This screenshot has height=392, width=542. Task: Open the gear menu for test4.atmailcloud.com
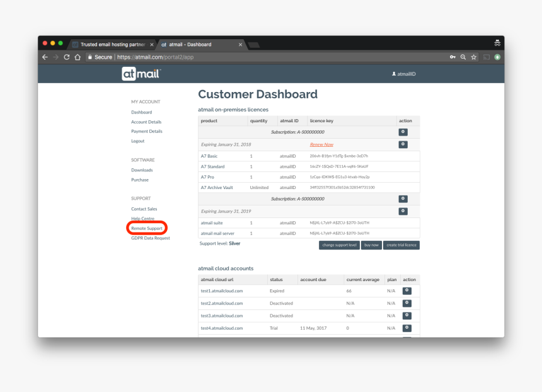[407, 328]
